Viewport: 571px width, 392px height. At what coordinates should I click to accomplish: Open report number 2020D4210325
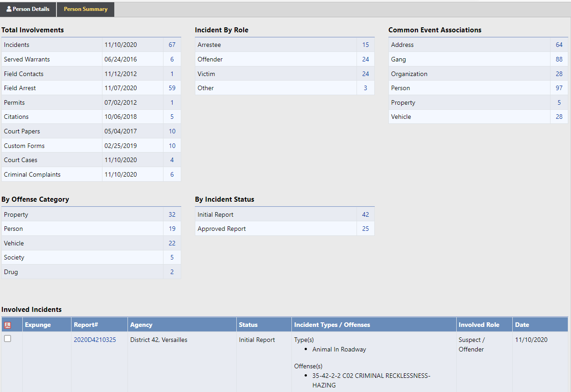click(95, 340)
